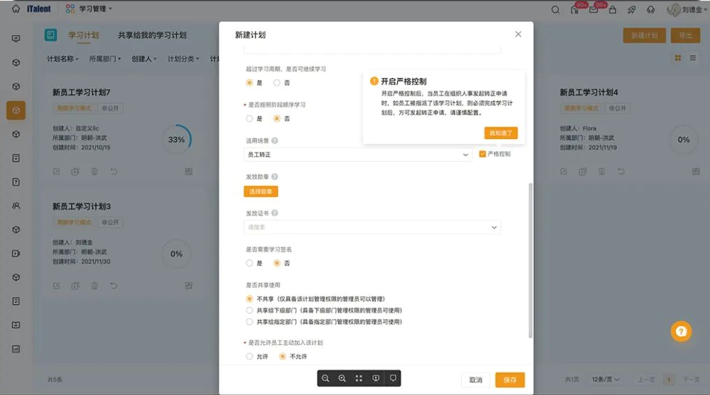Click fullscreen icon in dark floating toolbar
710x395 pixels.
[x=359, y=378]
